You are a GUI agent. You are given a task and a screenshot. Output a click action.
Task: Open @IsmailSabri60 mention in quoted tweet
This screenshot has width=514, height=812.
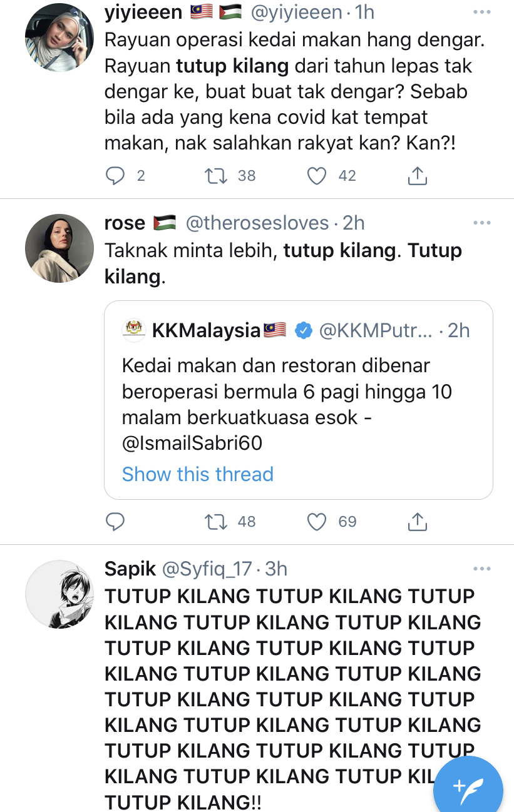point(192,444)
